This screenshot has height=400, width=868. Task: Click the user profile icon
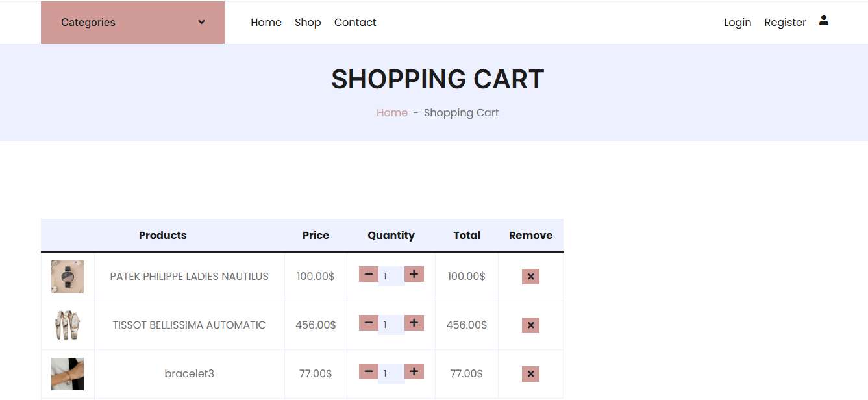click(x=824, y=21)
